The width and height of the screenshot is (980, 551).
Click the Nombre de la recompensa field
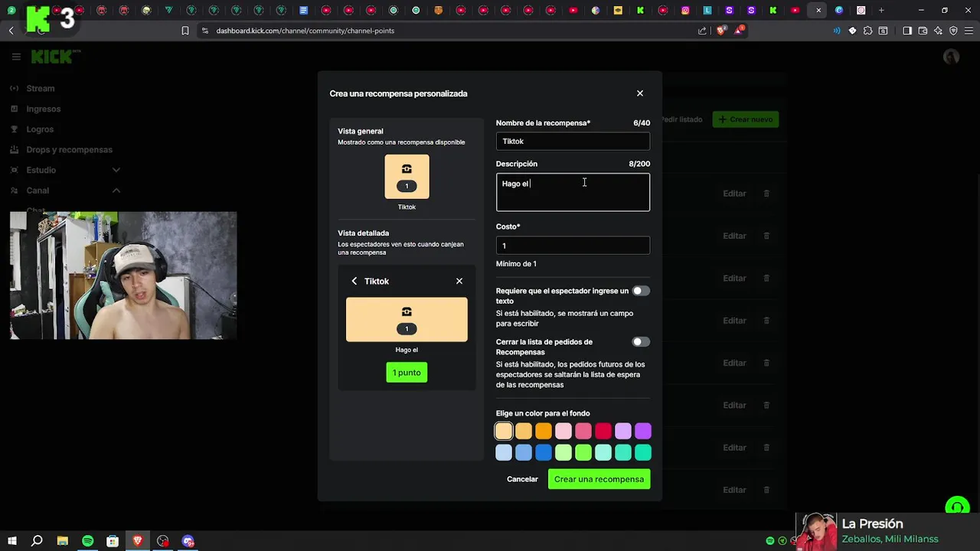(573, 141)
